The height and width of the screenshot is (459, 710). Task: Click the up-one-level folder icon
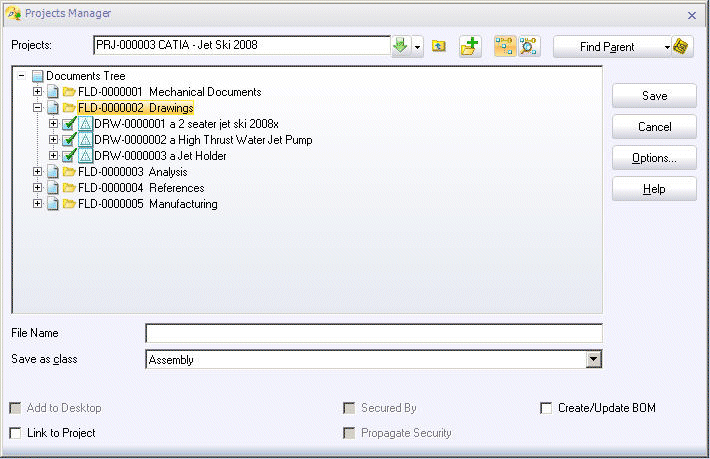438,46
